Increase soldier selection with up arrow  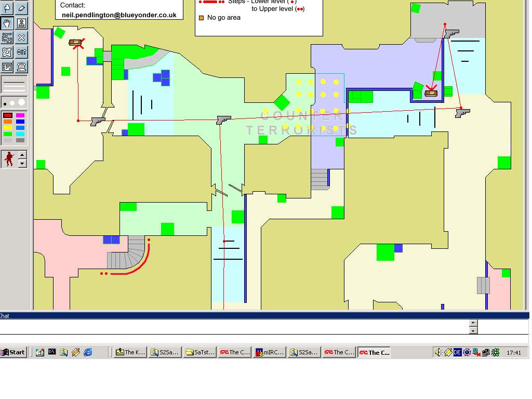[x=22, y=155]
